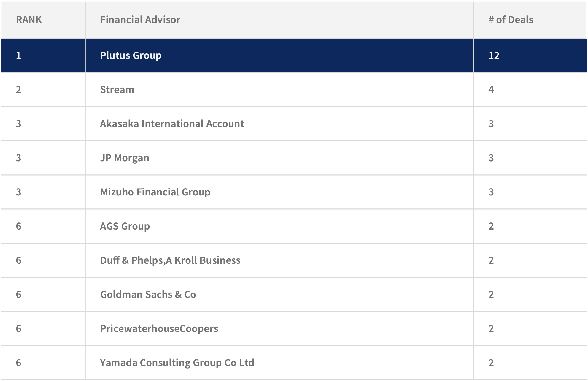
Task: Click the Stream advisor name
Action: coord(117,90)
